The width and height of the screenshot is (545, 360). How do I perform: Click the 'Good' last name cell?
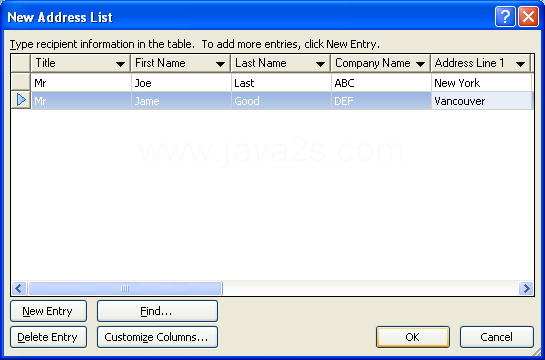(281, 101)
